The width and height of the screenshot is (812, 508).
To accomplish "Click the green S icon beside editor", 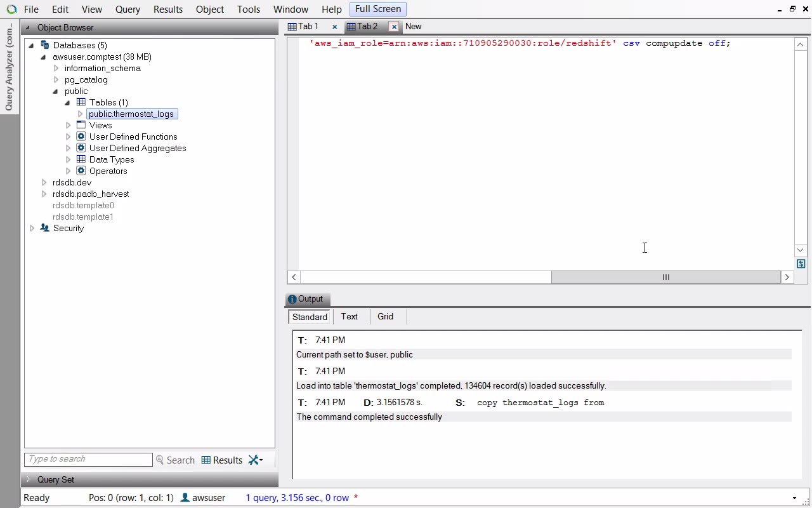I will [x=801, y=264].
